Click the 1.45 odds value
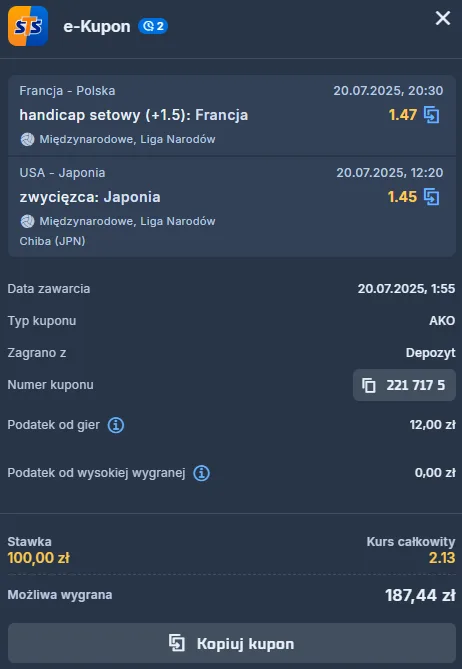The image size is (462, 669). pos(402,197)
